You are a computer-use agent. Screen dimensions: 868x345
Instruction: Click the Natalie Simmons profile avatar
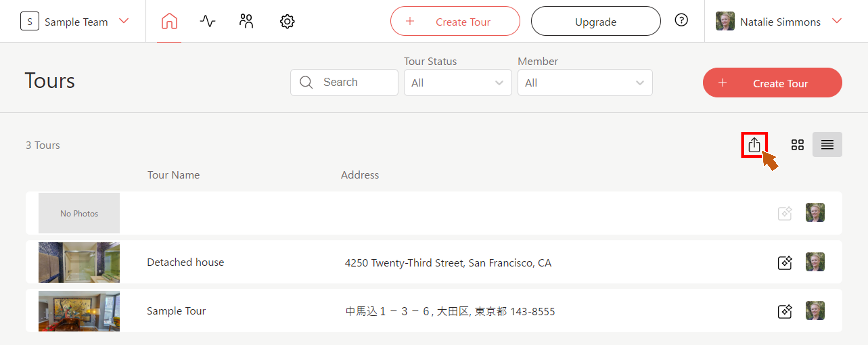[725, 21]
